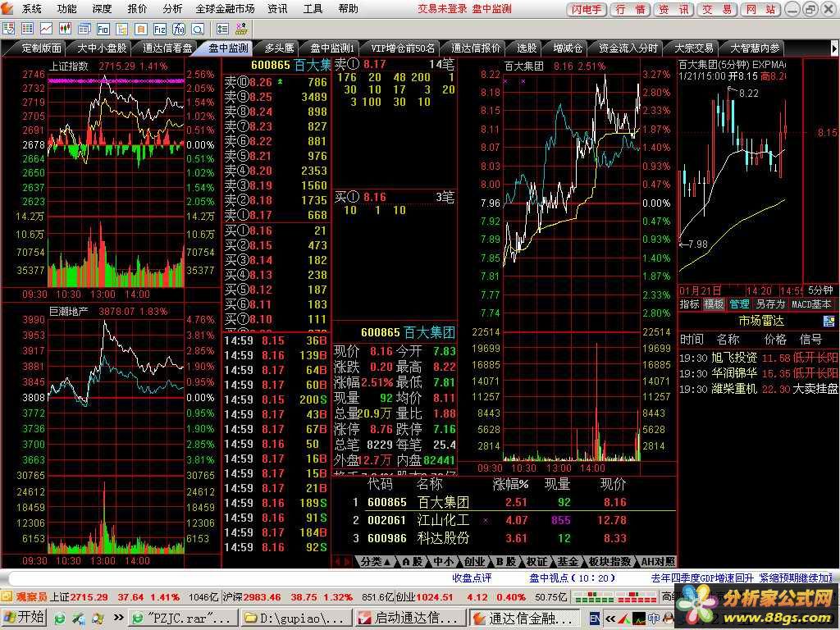This screenshot has width=840, height=630.
Task: Select the AH对照 bottom tab
Action: point(658,561)
